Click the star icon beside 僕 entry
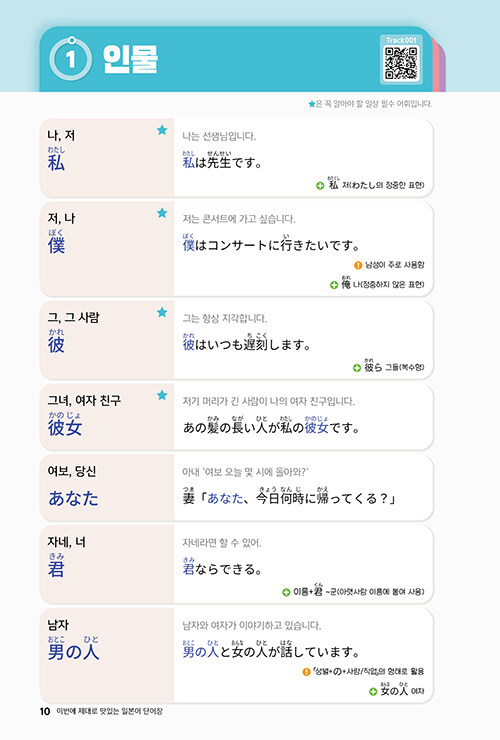500x740 pixels. (162, 213)
